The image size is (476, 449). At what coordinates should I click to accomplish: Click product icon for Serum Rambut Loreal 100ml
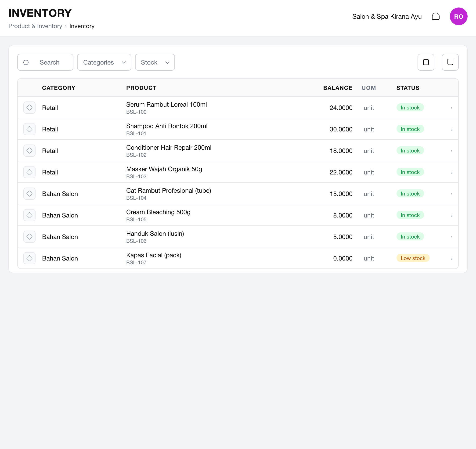point(29,108)
